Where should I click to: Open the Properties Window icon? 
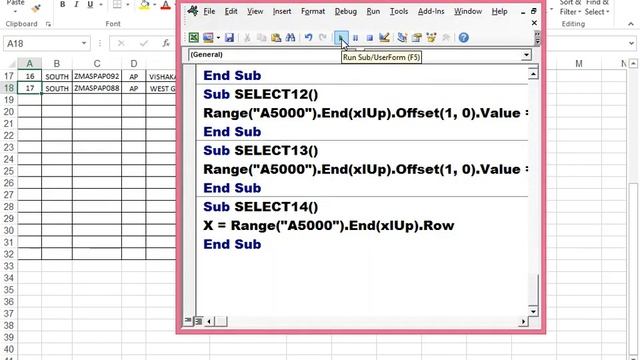point(417,38)
